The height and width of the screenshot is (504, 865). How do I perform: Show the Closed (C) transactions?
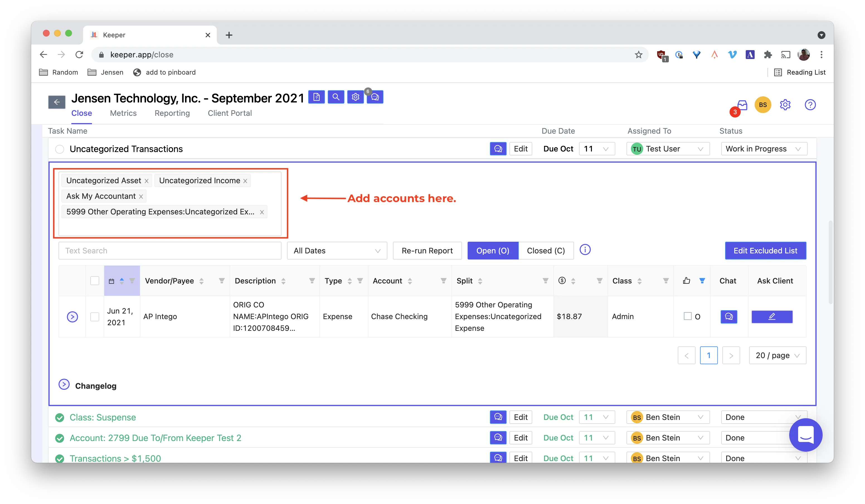[546, 250]
